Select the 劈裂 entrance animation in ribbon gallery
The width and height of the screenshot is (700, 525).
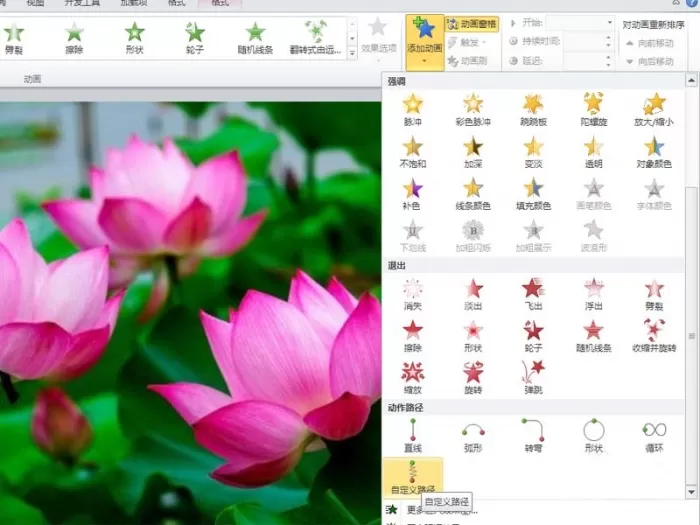(x=14, y=39)
